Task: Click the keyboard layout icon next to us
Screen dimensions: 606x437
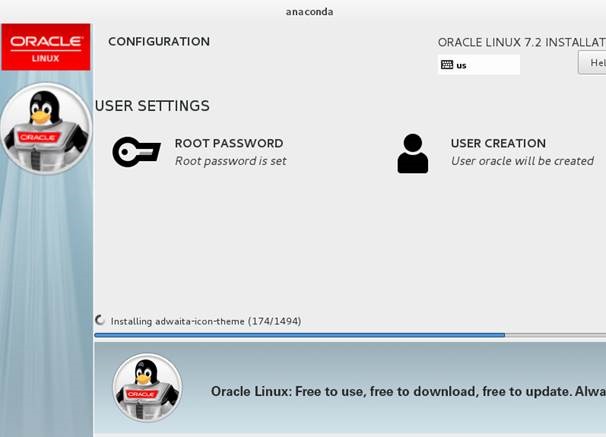Action: pos(447,65)
